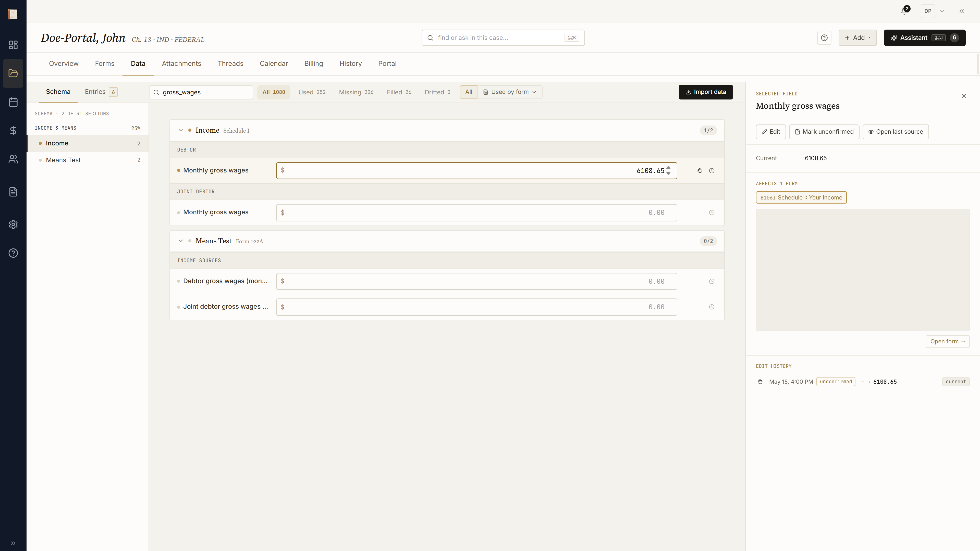
Task: Open the help circle icon in sidebar
Action: (x=13, y=253)
